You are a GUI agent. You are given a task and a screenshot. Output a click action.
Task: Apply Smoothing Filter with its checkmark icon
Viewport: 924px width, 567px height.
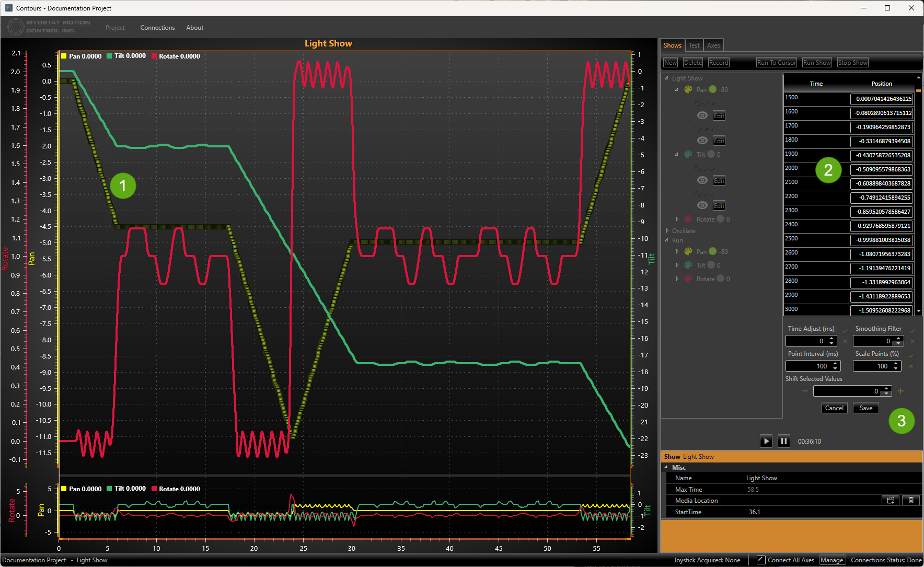coord(913,330)
